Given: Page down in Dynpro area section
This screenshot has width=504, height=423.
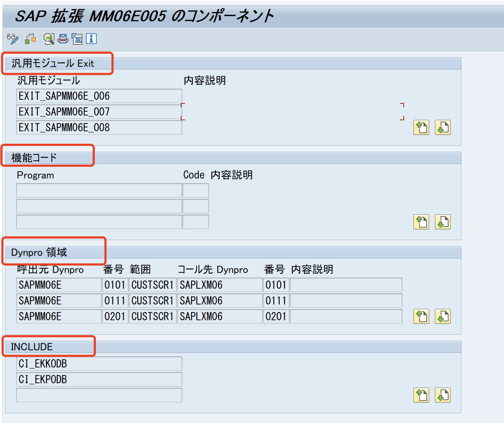Looking at the screenshot, I should point(442,316).
